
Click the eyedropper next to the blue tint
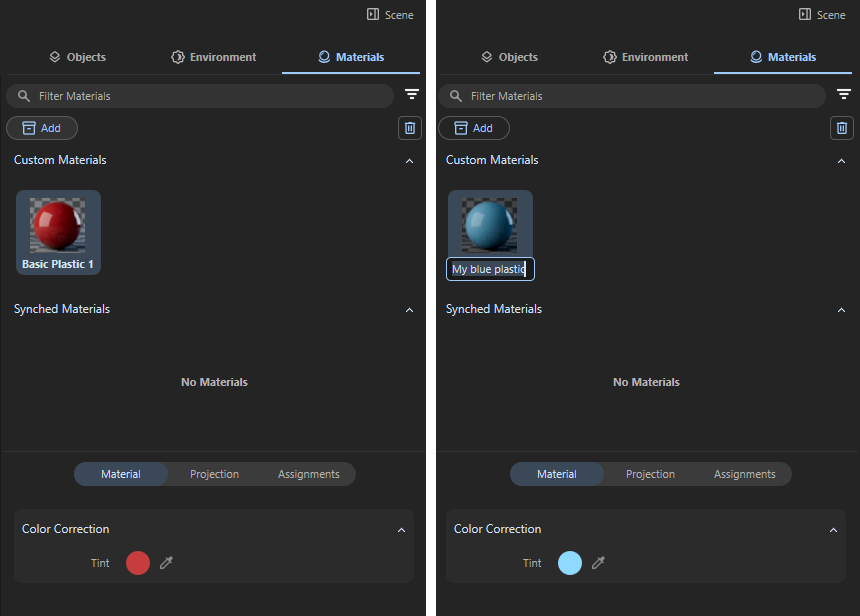[597, 563]
